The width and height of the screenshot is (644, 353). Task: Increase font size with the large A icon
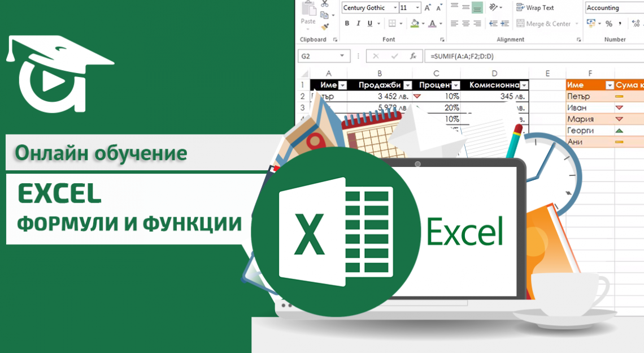click(428, 8)
